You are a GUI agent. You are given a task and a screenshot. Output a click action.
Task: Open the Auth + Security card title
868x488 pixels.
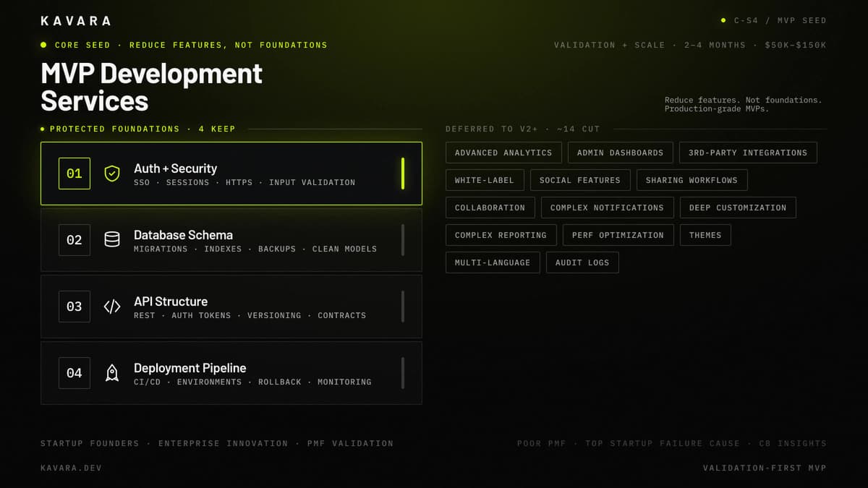pos(175,168)
